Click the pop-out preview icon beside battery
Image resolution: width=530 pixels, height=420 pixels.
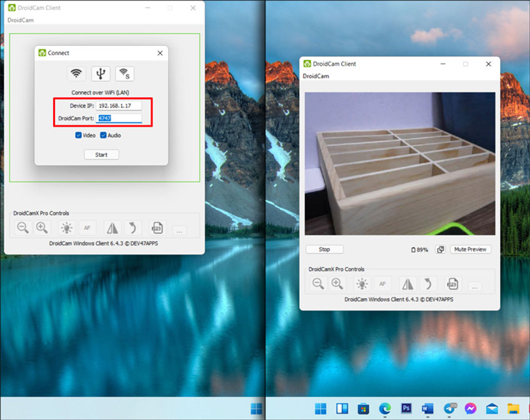click(441, 249)
